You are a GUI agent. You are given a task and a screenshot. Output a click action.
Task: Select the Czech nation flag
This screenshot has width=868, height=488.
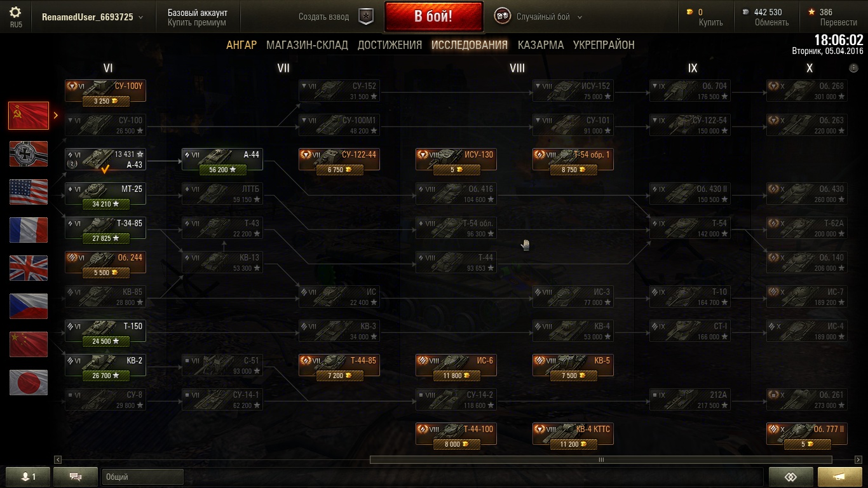tap(29, 306)
